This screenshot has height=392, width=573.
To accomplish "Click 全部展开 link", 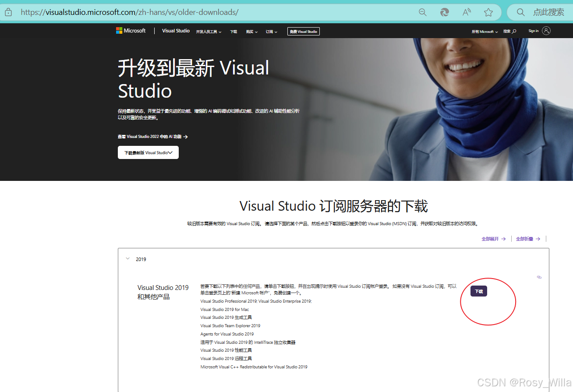I will tap(494, 239).
